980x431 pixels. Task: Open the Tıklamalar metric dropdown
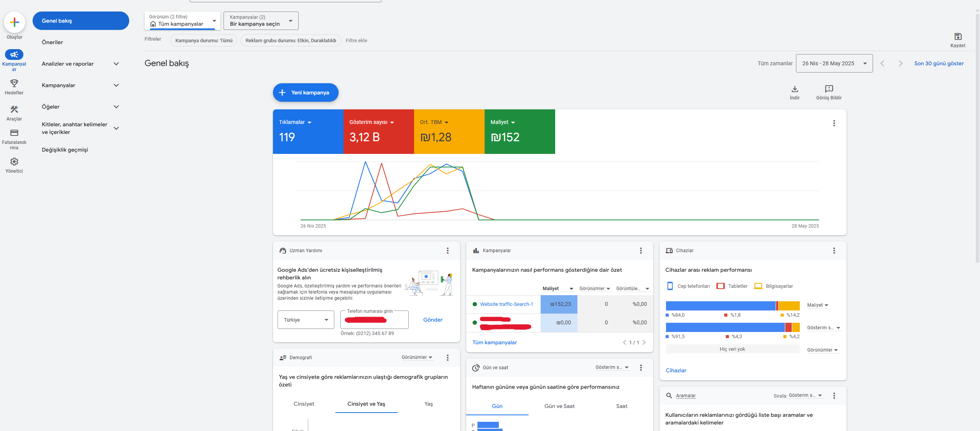click(295, 122)
